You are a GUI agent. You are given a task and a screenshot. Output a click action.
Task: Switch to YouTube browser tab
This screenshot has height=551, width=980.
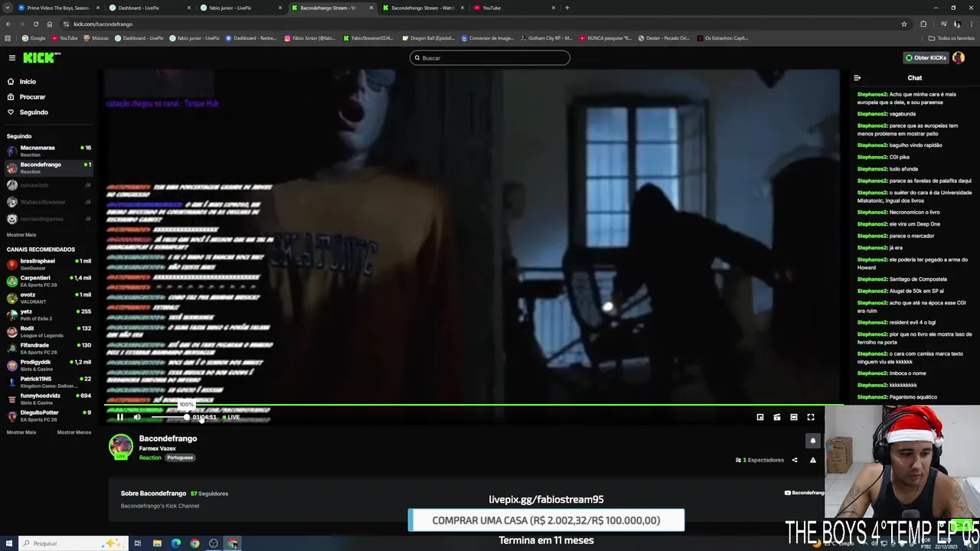(x=514, y=8)
